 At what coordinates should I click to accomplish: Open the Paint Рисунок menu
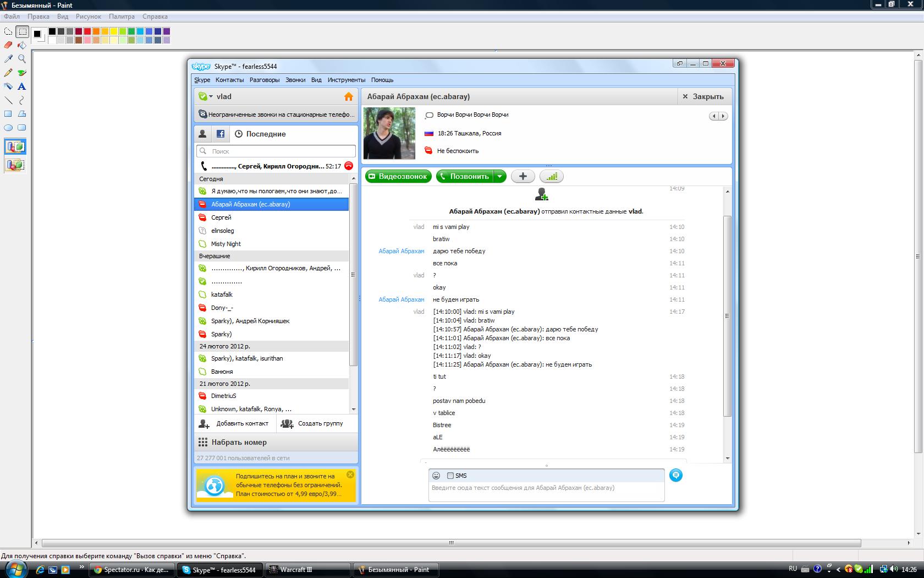point(89,17)
